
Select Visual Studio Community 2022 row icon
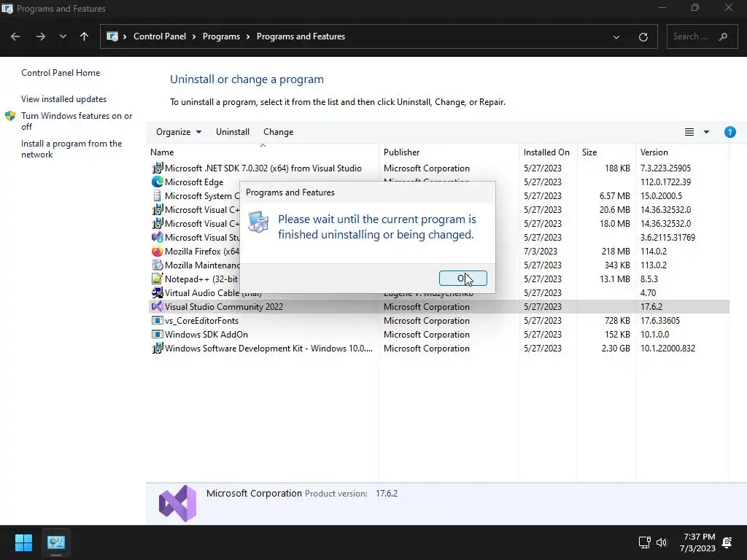coord(158,307)
